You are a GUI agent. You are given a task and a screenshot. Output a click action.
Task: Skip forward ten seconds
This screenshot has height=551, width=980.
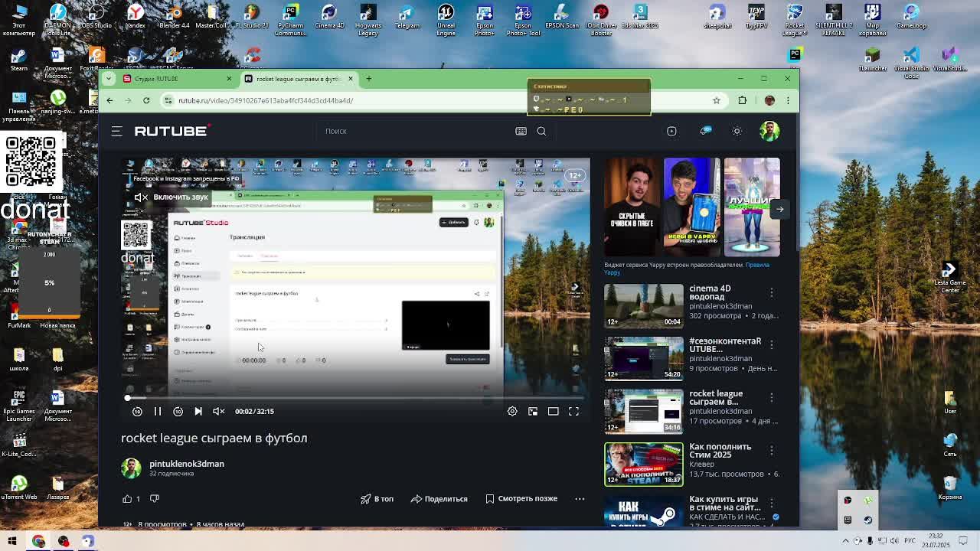pos(178,411)
